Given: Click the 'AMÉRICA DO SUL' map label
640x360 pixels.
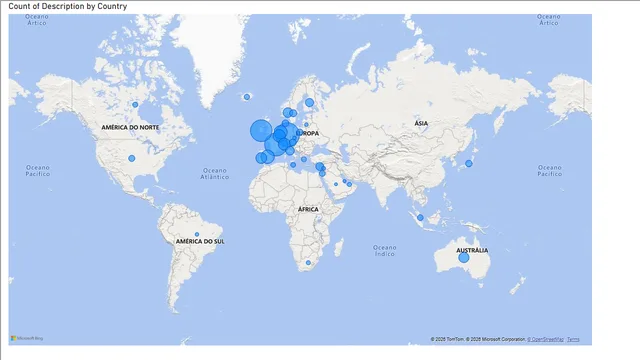Looking at the screenshot, I should (200, 241).
